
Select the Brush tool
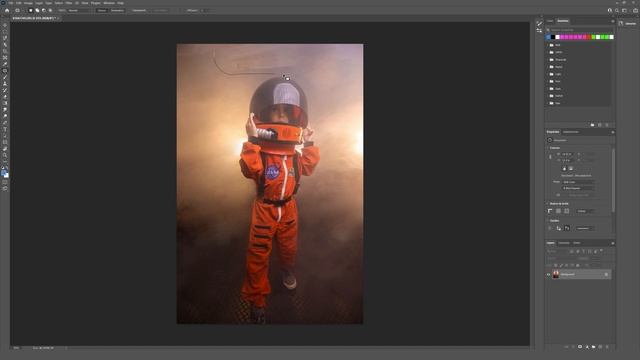(5, 77)
